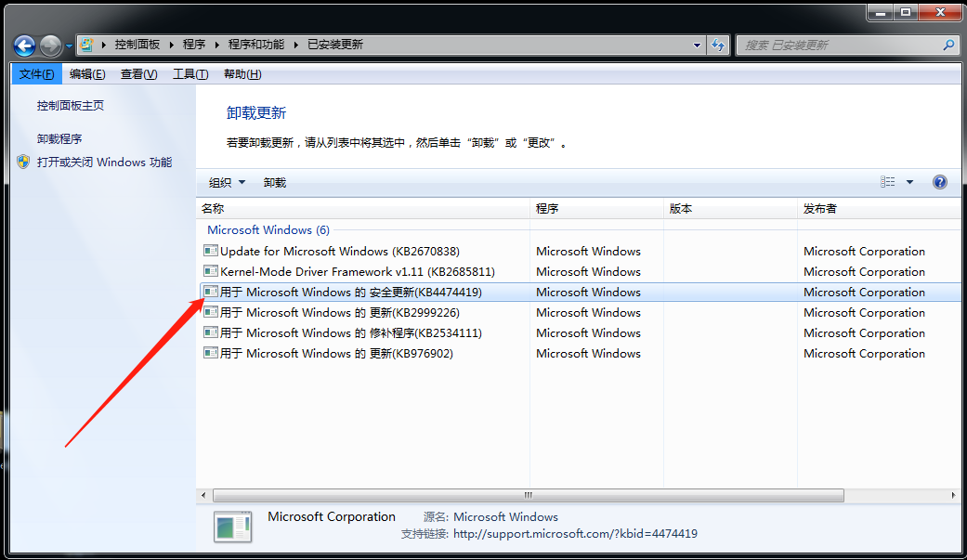Click the Forward navigation arrow button
The height and width of the screenshot is (560, 967).
(x=50, y=45)
